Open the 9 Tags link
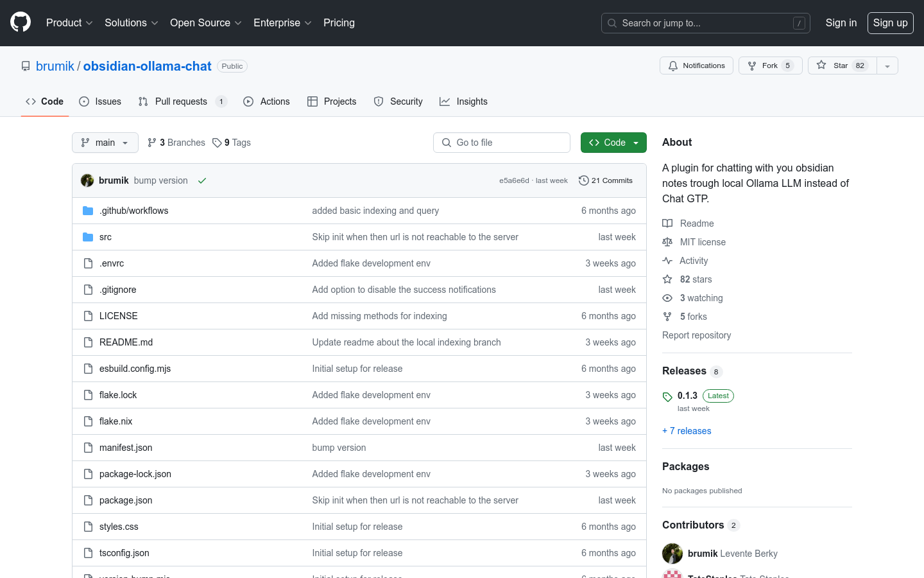The image size is (924, 578). coord(232,143)
